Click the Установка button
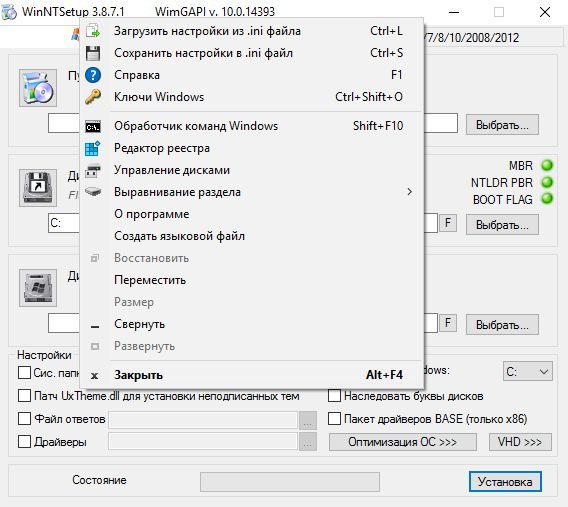 [x=505, y=482]
